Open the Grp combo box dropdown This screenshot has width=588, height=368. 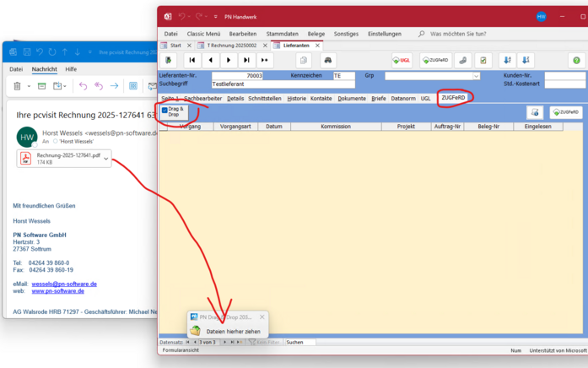tap(476, 76)
